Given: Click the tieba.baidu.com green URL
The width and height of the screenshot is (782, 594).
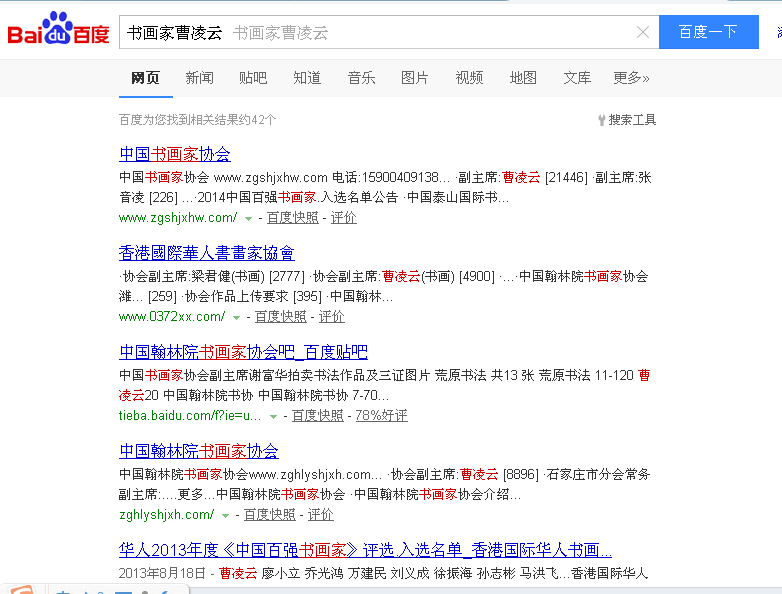Looking at the screenshot, I should click(x=190, y=415).
